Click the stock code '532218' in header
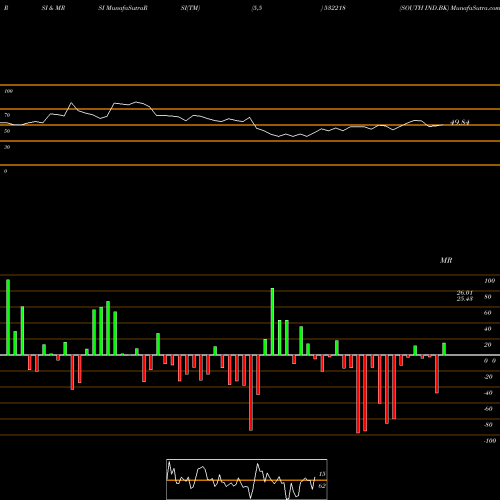 (335, 8)
